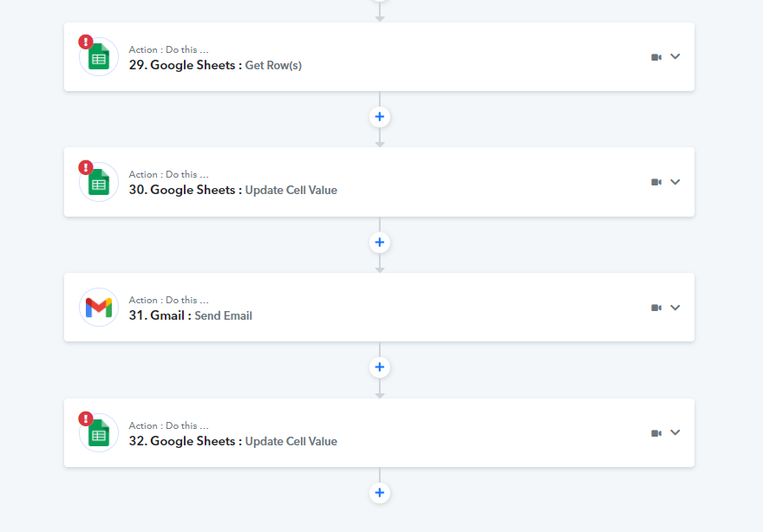Expand step 29 Get Row(s) chevron
The image size is (763, 532).
tap(675, 57)
